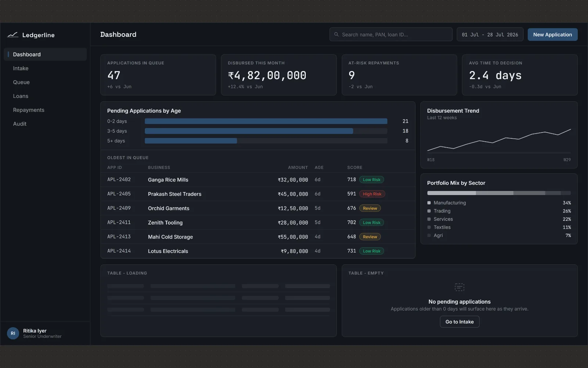Click the No pending applications heading
Image resolution: width=588 pixels, height=368 pixels.
click(459, 302)
